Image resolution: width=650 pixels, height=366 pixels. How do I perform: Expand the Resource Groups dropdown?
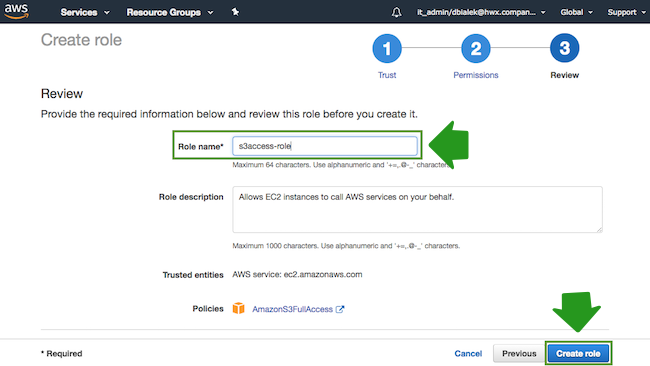point(170,12)
